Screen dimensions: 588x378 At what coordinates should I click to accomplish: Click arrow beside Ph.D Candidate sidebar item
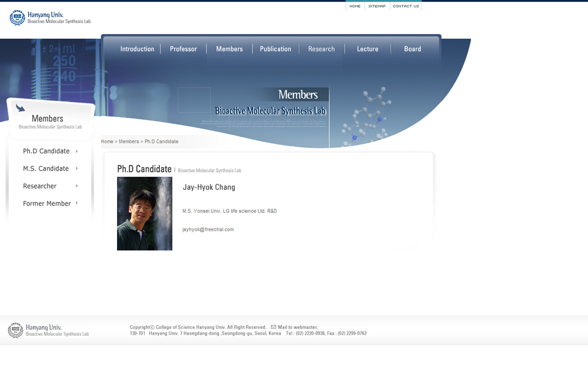[x=77, y=151]
